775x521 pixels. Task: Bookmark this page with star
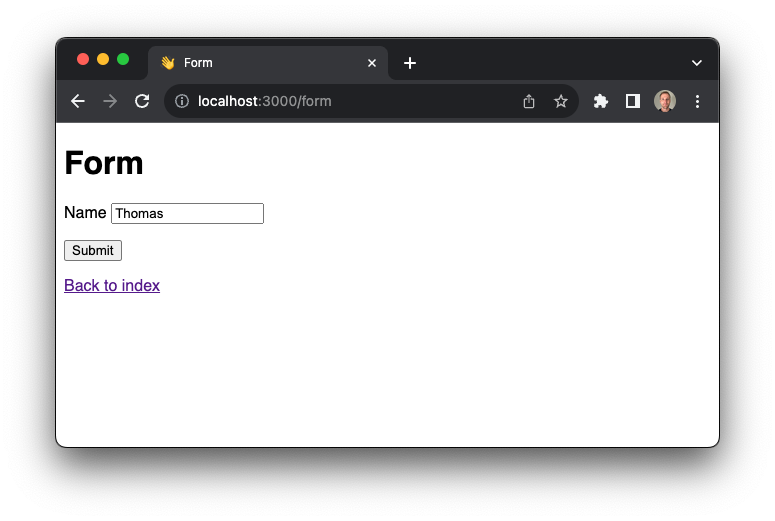[x=561, y=101]
